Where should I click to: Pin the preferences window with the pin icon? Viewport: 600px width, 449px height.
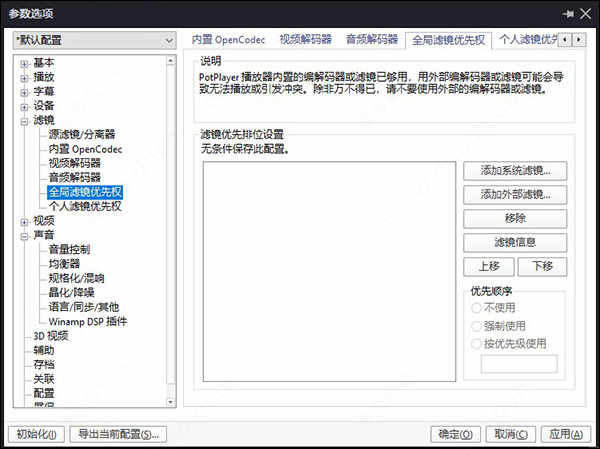(568, 14)
